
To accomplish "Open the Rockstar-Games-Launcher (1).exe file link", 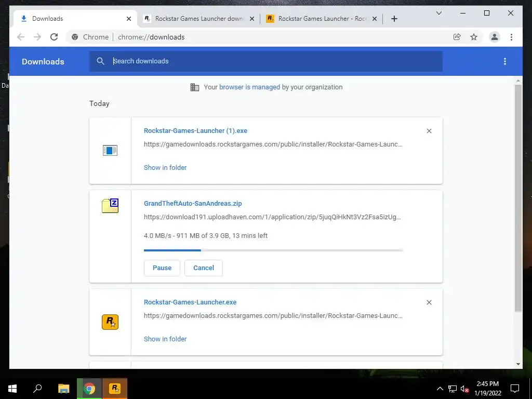I will click(195, 130).
